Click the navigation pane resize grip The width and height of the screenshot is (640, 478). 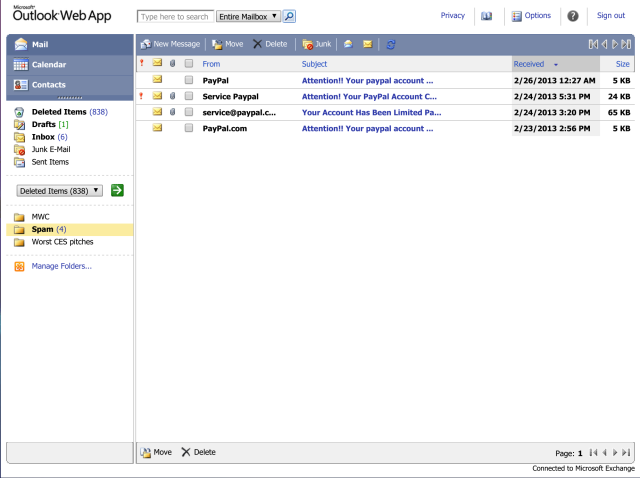tap(70, 98)
